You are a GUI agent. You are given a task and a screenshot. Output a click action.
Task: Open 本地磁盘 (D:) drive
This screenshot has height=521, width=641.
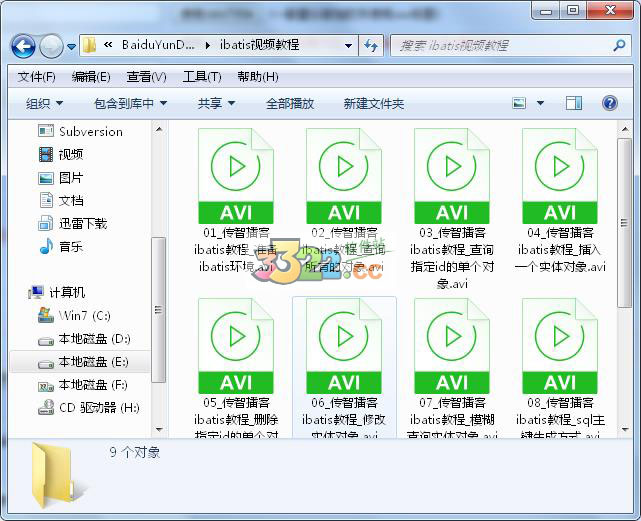84,339
